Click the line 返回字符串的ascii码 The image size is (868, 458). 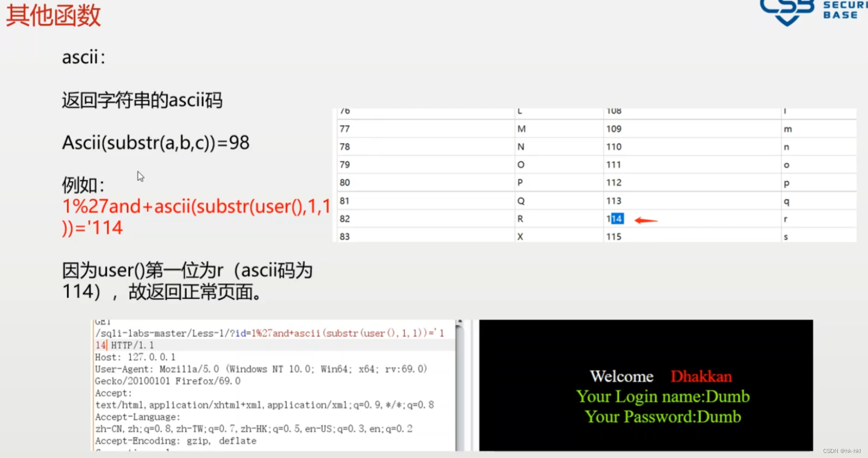[x=142, y=100]
